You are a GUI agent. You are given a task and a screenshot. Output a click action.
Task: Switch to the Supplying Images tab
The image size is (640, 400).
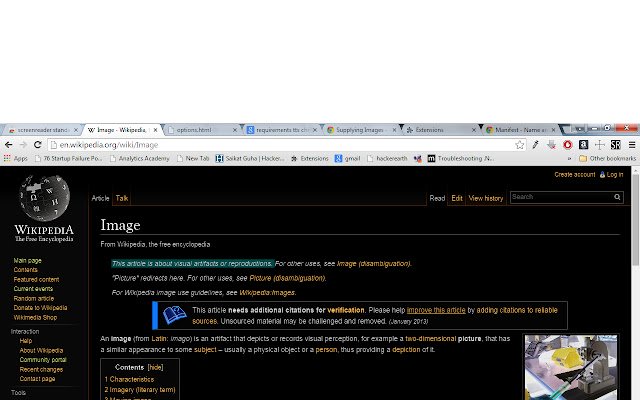(x=360, y=130)
